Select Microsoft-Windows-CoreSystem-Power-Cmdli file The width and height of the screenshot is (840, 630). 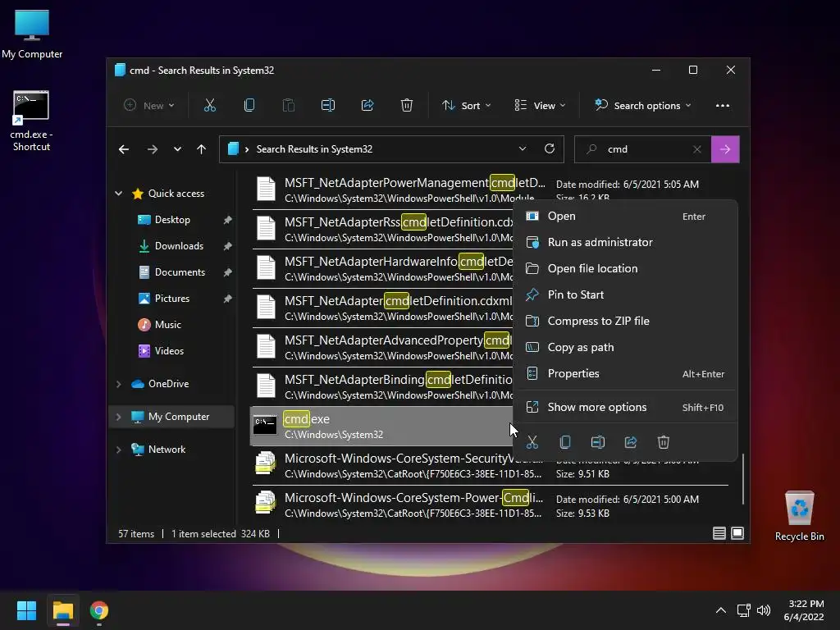tap(491, 504)
